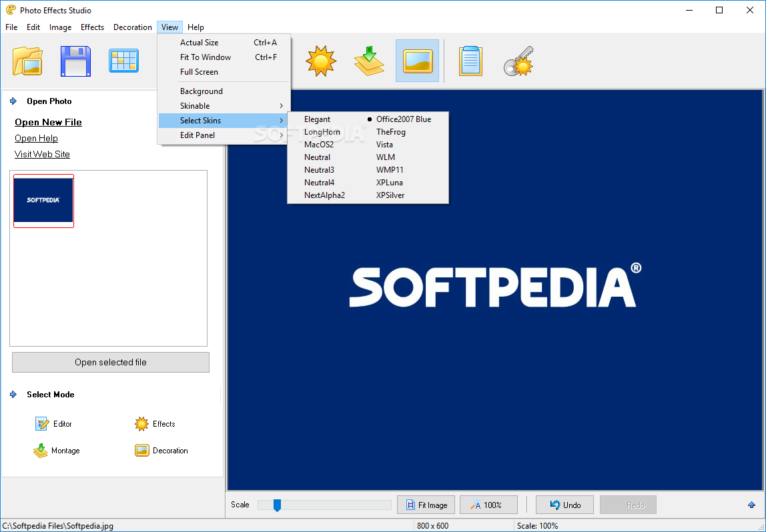Click the blue floppy disk save icon
Screen dimensions: 766x532
[x=75, y=61]
